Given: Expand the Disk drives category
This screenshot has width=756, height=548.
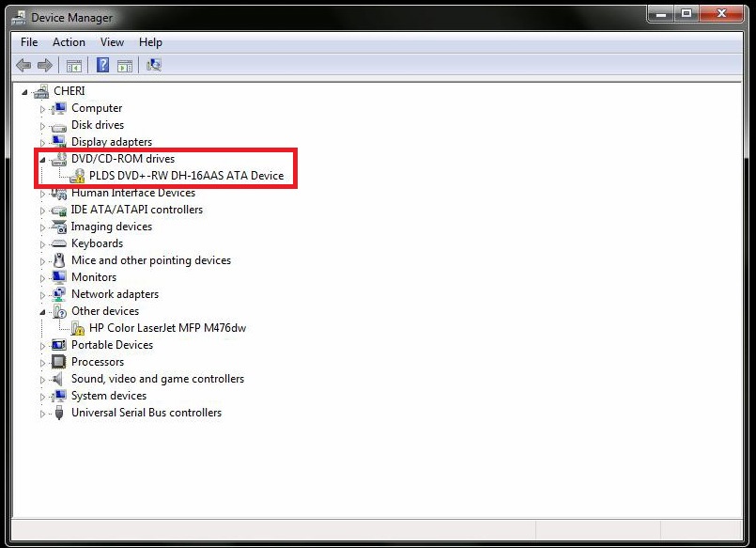Looking at the screenshot, I should point(42,126).
